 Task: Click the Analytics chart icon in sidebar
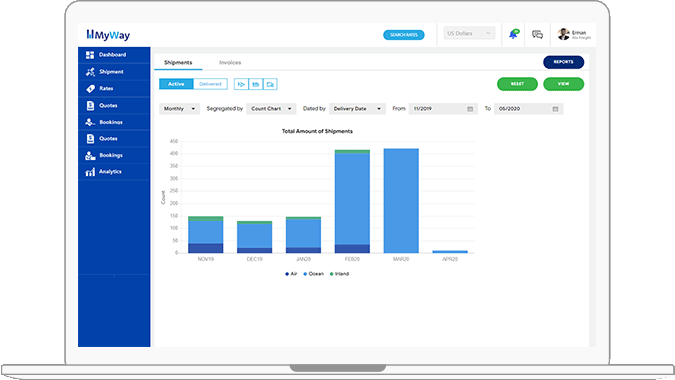pyautogui.click(x=90, y=172)
